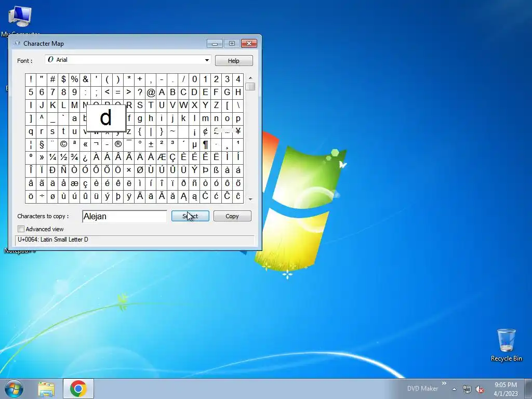Select the ß sharp s character
Viewport: 532px width, 399px height.
[x=216, y=170]
